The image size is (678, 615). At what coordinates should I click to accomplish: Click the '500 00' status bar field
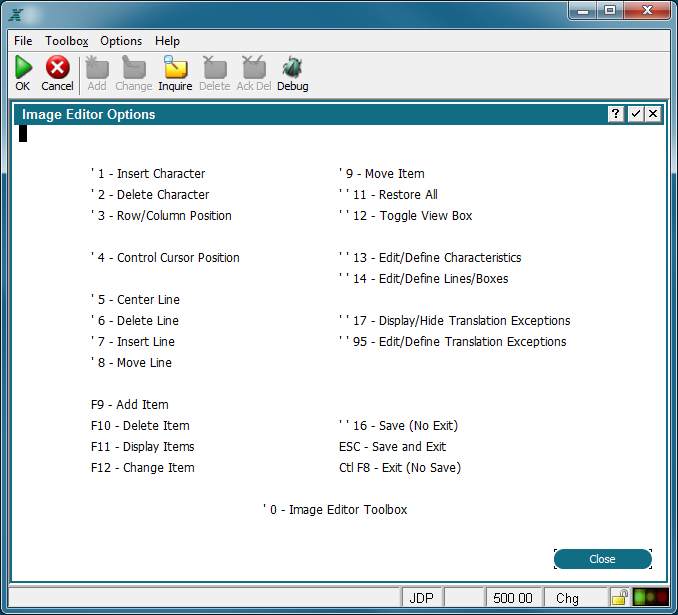click(x=513, y=598)
